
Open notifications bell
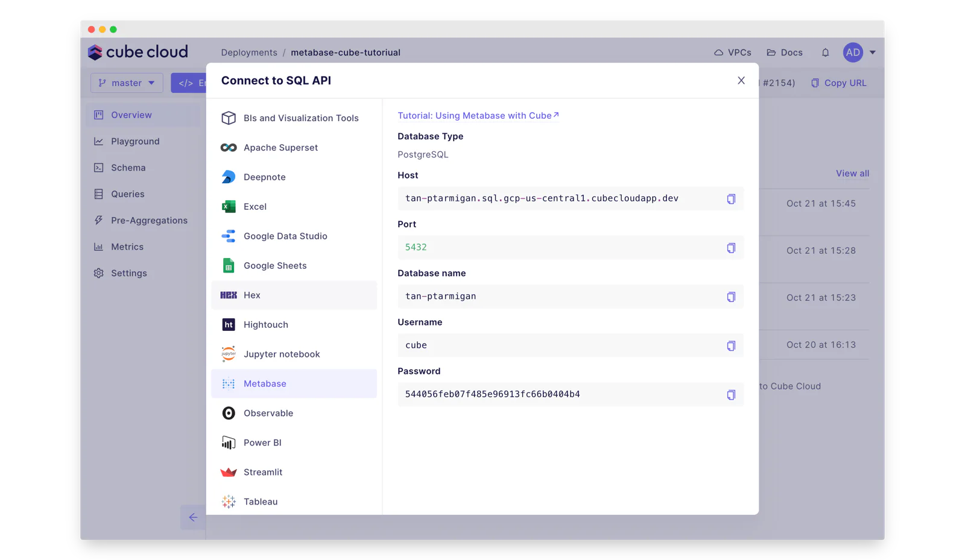click(825, 52)
